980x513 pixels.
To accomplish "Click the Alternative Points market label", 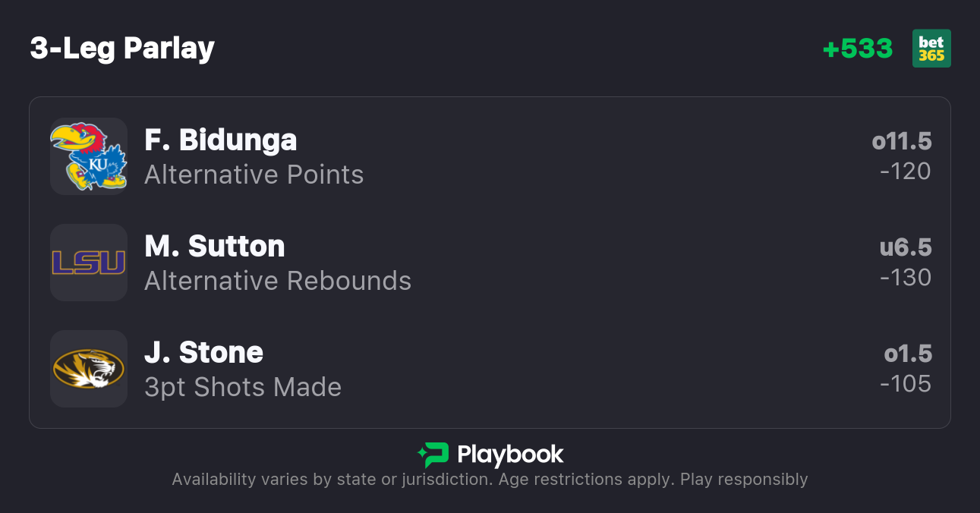I will tap(254, 175).
